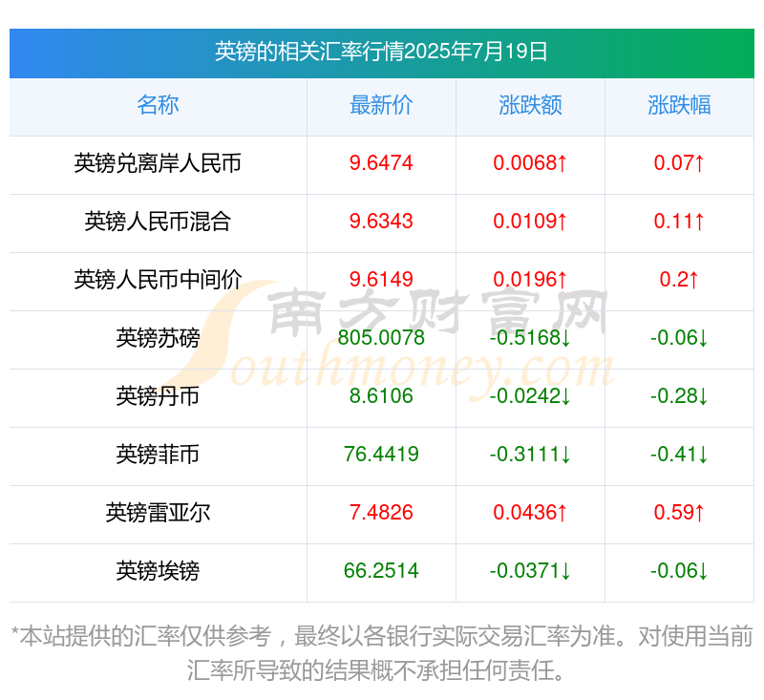Screen dimensions: 764x700
Task: Select the 英镑人民币混合 row name
Action: [x=158, y=222]
